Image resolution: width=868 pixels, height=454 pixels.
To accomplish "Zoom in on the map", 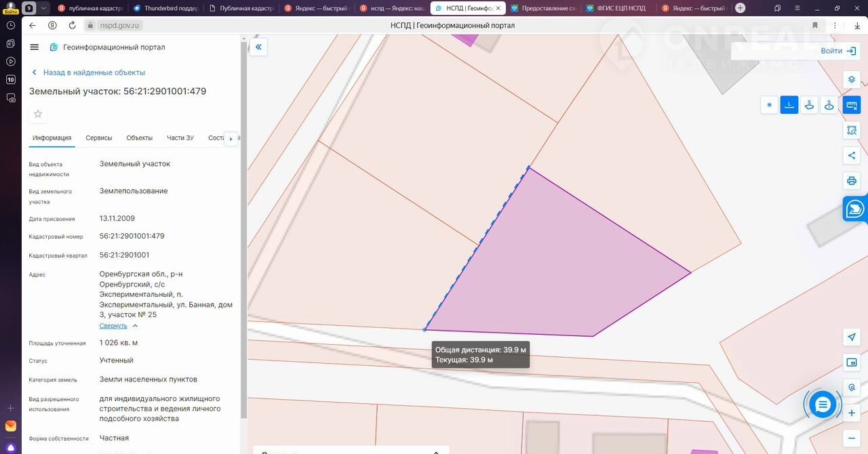I will click(852, 413).
